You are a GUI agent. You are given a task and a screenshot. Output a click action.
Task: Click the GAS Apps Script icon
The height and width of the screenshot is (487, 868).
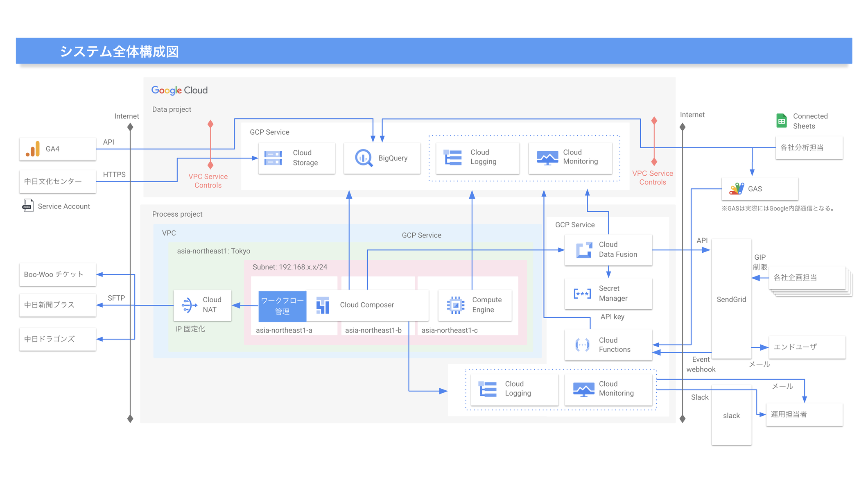737,189
